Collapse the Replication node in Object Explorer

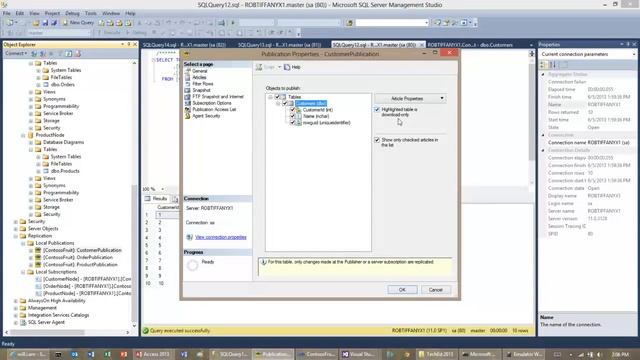pyautogui.click(x=16, y=236)
